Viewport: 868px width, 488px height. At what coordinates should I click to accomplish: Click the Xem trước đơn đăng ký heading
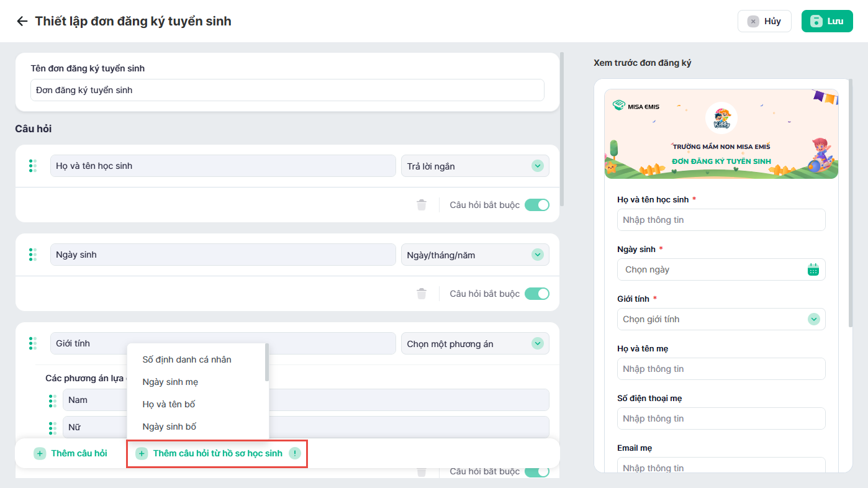click(x=642, y=63)
